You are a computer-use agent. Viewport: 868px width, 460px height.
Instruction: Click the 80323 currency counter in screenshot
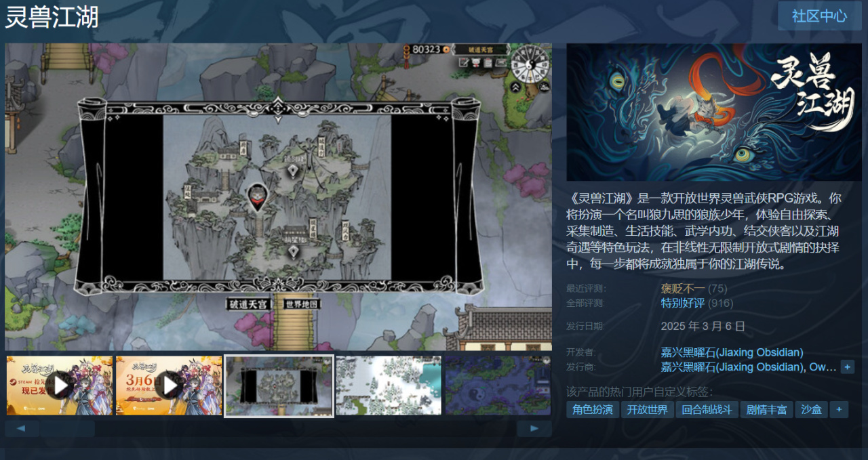427,49
